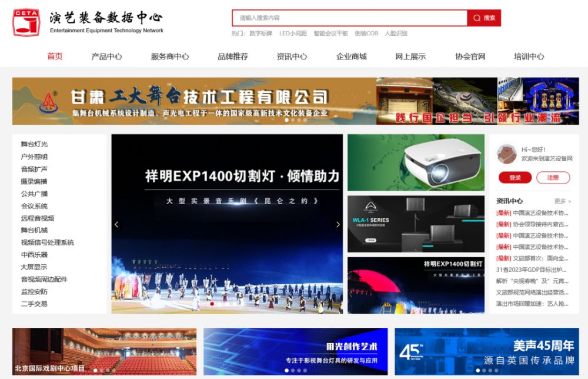Open 北京国际戏剧中心项目 banner
The image size is (588, 379).
(104, 351)
